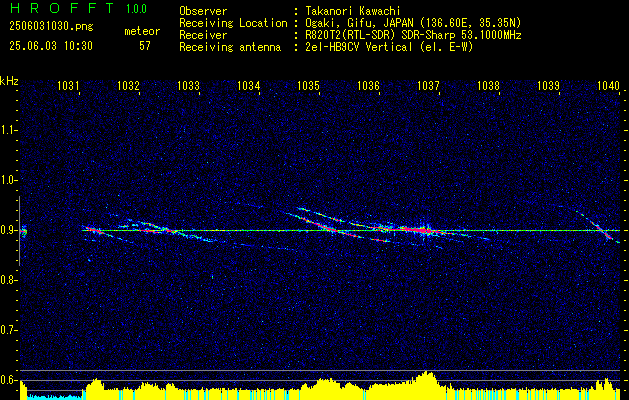Click time marker 1036
629x400 pixels.
click(368, 85)
